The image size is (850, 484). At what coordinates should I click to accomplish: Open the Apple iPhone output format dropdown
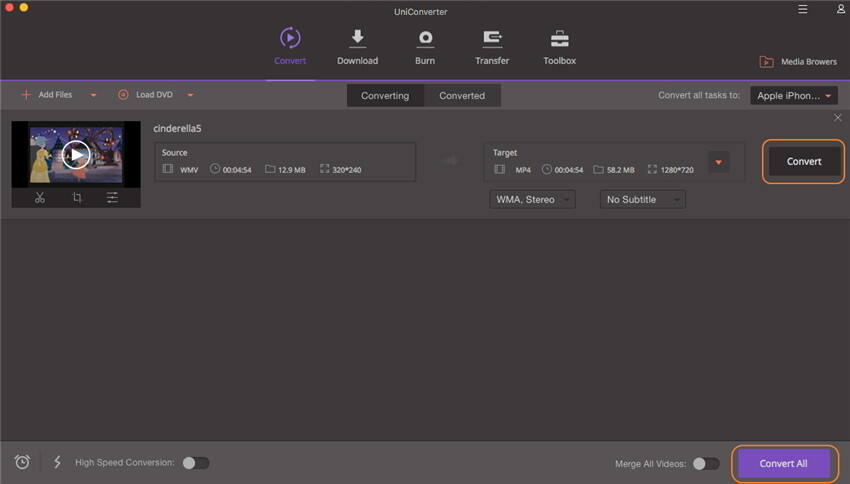(x=794, y=95)
